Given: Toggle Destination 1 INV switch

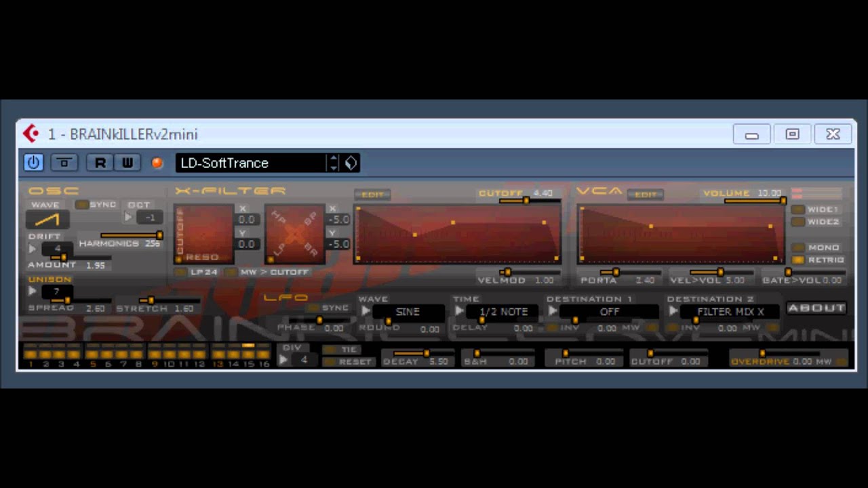Looking at the screenshot, I should pos(553,328).
